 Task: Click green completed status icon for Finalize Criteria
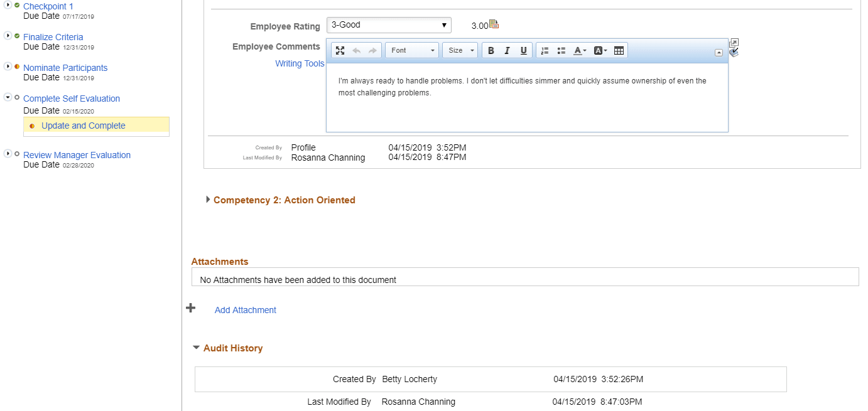coord(17,36)
